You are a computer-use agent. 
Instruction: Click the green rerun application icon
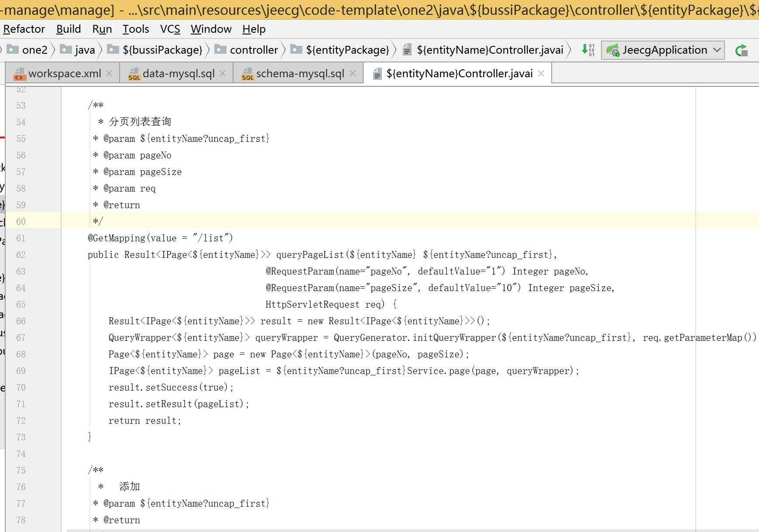pyautogui.click(x=742, y=51)
